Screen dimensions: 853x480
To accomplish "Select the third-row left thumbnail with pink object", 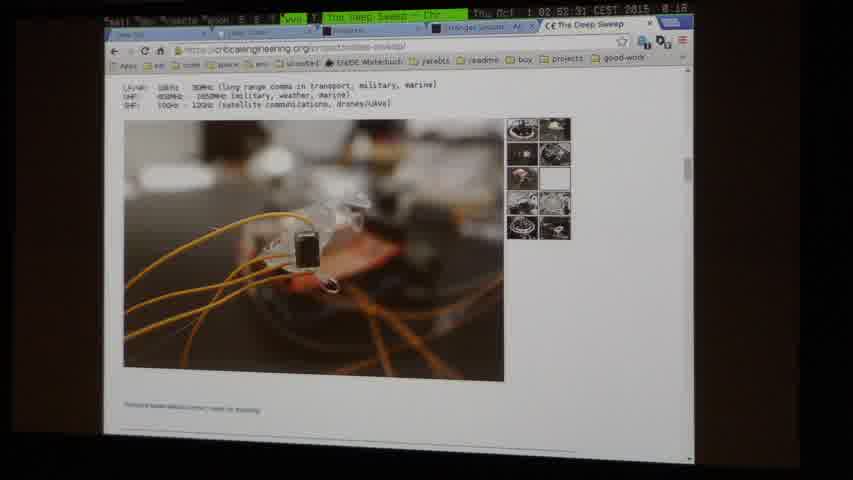I will tap(522, 179).
